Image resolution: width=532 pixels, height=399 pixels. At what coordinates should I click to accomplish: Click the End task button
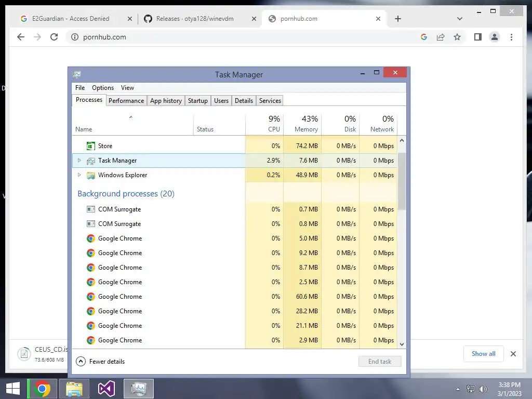[380, 362]
